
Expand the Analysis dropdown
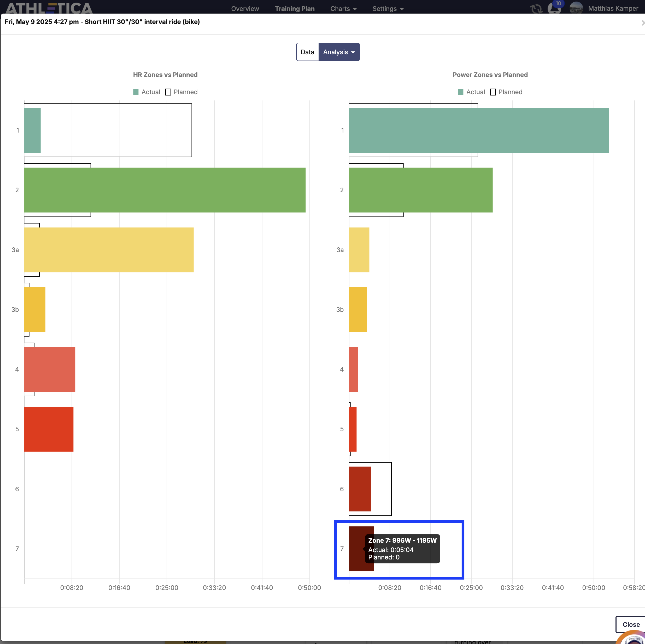pyautogui.click(x=339, y=52)
